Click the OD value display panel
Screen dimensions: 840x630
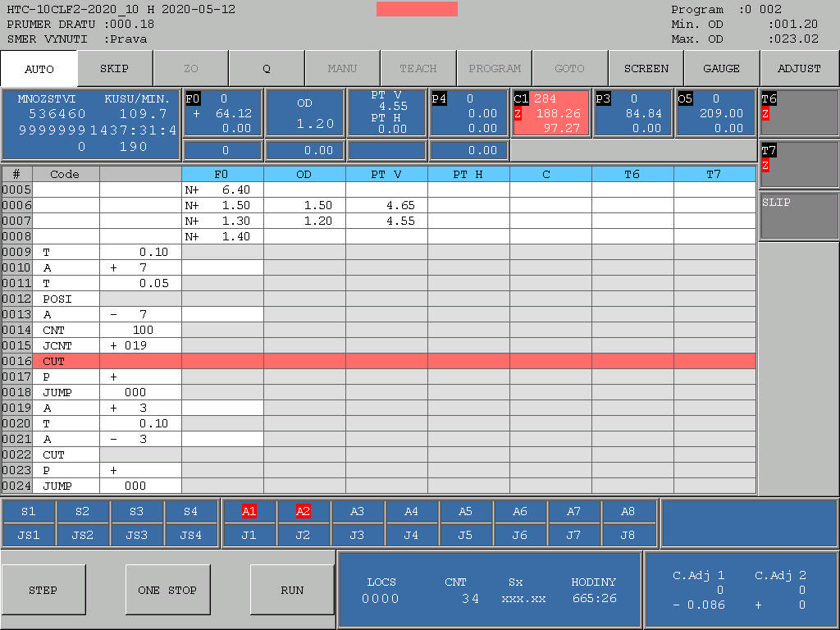[304, 113]
